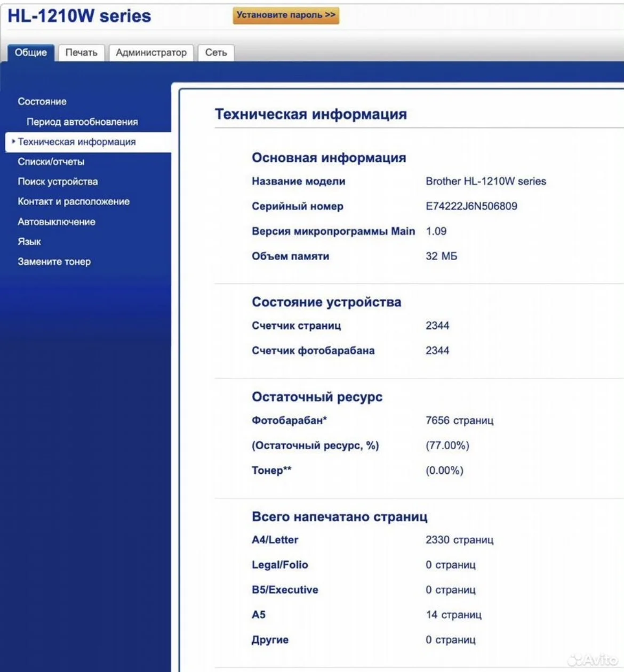Click the Legal/Folio label

coord(280,565)
